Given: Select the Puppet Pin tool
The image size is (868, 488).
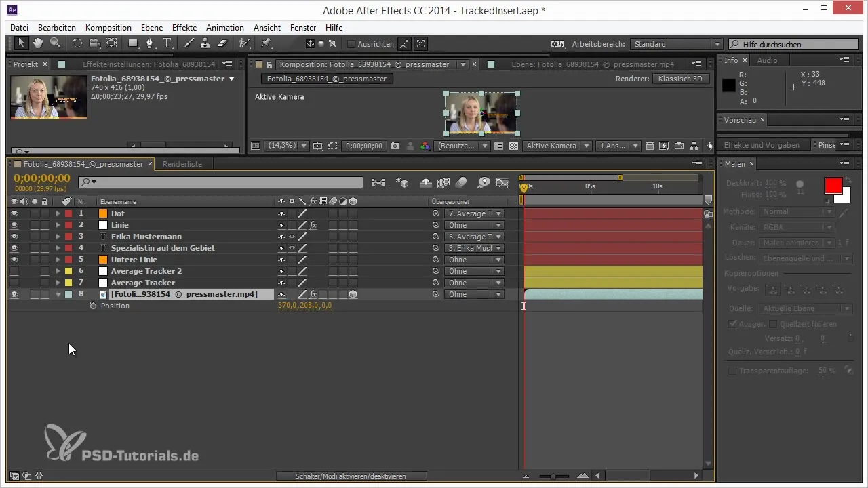Looking at the screenshot, I should tap(266, 43).
